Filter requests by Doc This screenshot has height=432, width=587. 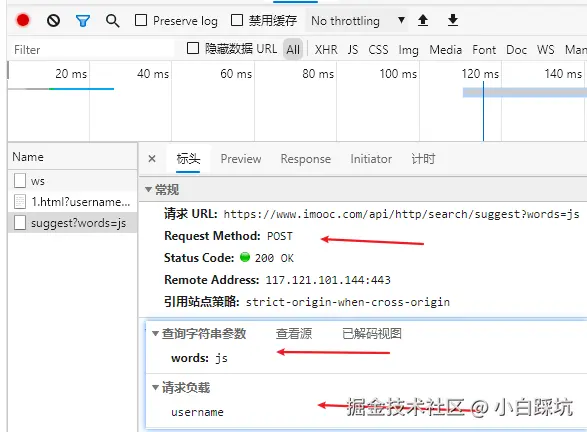click(517, 49)
